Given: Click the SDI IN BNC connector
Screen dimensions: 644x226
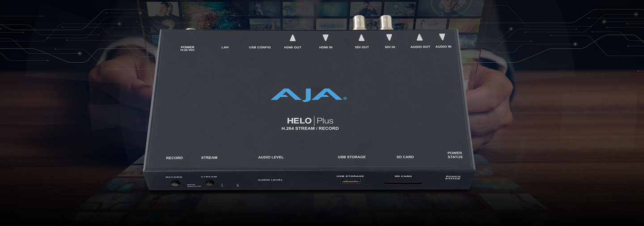Looking at the screenshot, I should (x=386, y=23).
